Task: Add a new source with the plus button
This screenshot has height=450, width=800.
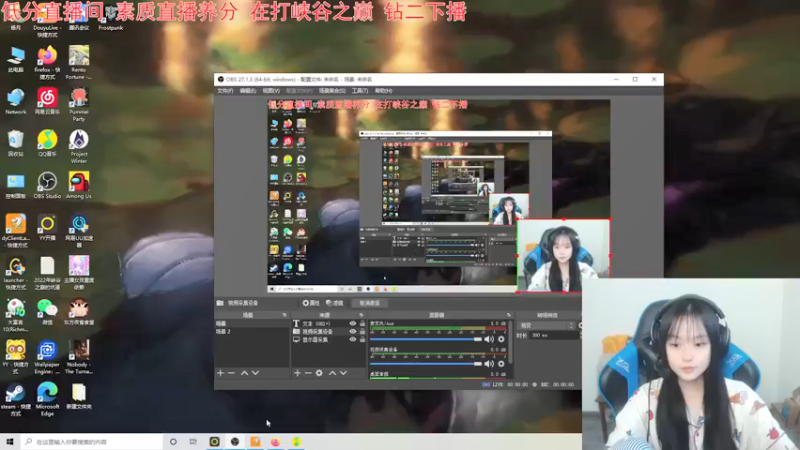Action: tap(297, 373)
